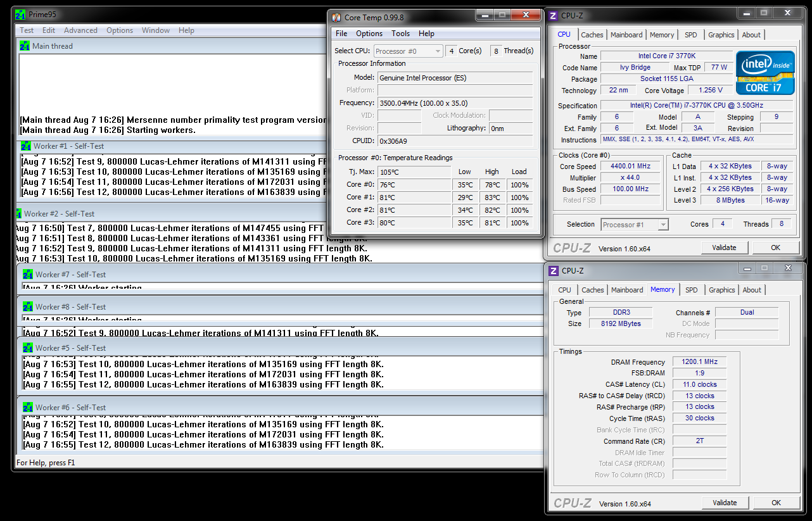The width and height of the screenshot is (812, 521).
Task: Open the Window menu in Prime95
Action: pyautogui.click(x=156, y=30)
